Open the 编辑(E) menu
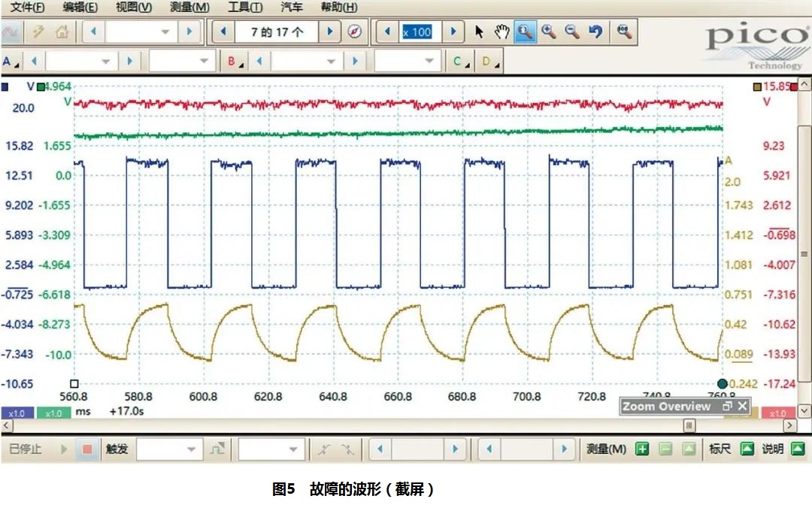 pos(80,8)
